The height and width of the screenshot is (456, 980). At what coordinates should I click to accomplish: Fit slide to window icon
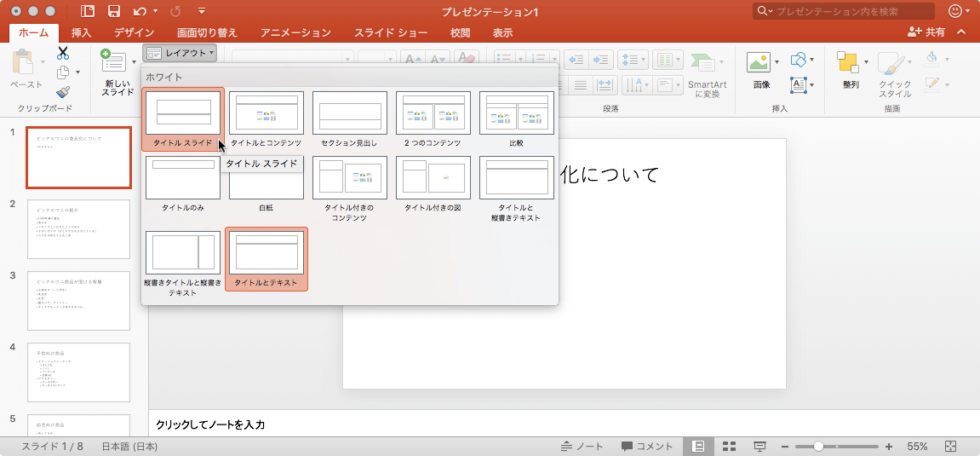pyautogui.click(x=951, y=447)
